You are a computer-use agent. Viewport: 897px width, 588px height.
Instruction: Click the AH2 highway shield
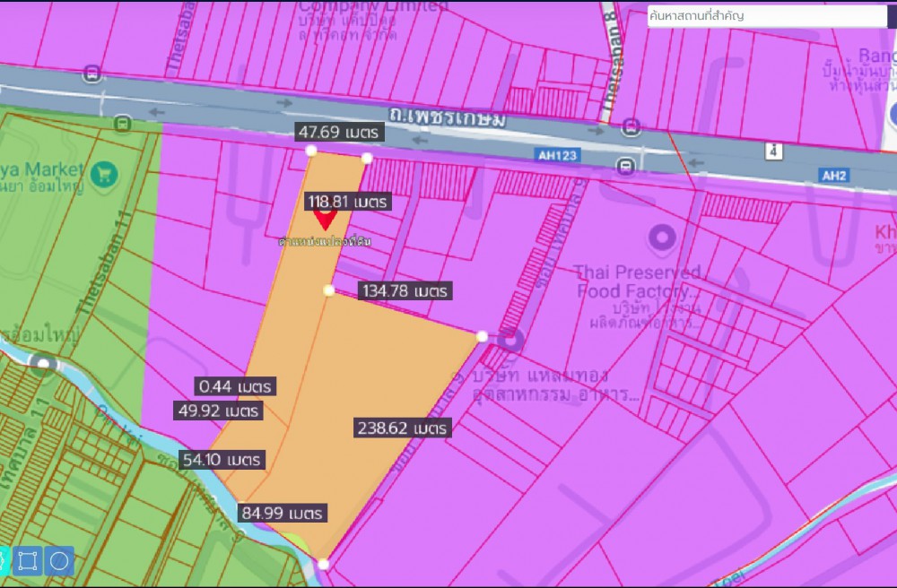(x=833, y=175)
